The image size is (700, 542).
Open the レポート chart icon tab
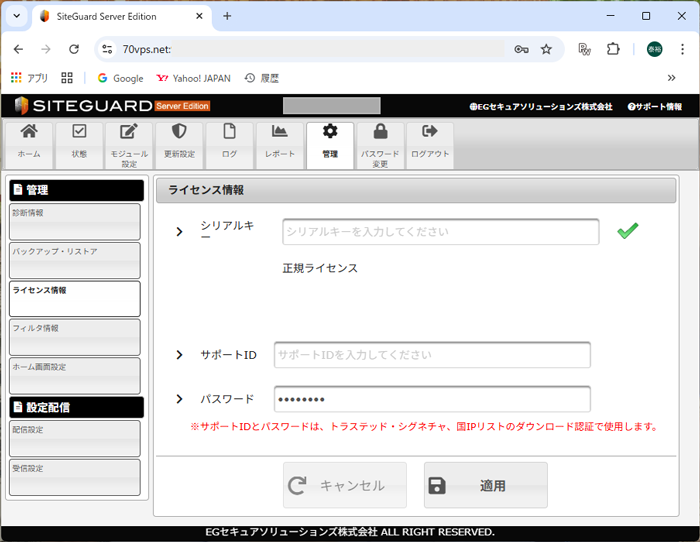pyautogui.click(x=279, y=146)
